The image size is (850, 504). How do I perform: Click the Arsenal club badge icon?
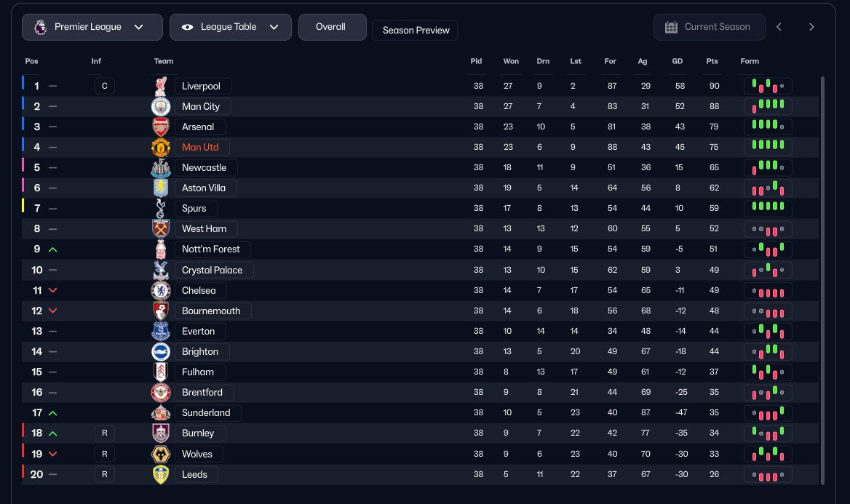[x=160, y=127]
